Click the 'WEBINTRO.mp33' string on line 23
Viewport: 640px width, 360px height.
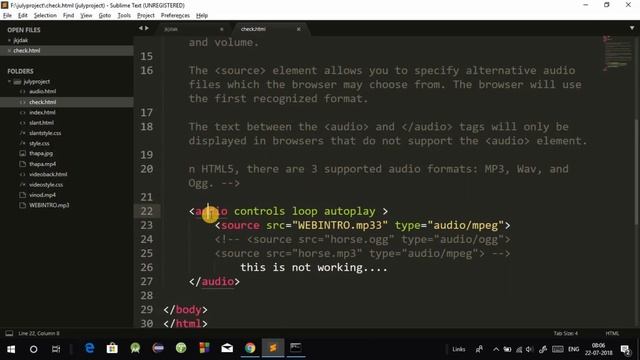click(340, 225)
